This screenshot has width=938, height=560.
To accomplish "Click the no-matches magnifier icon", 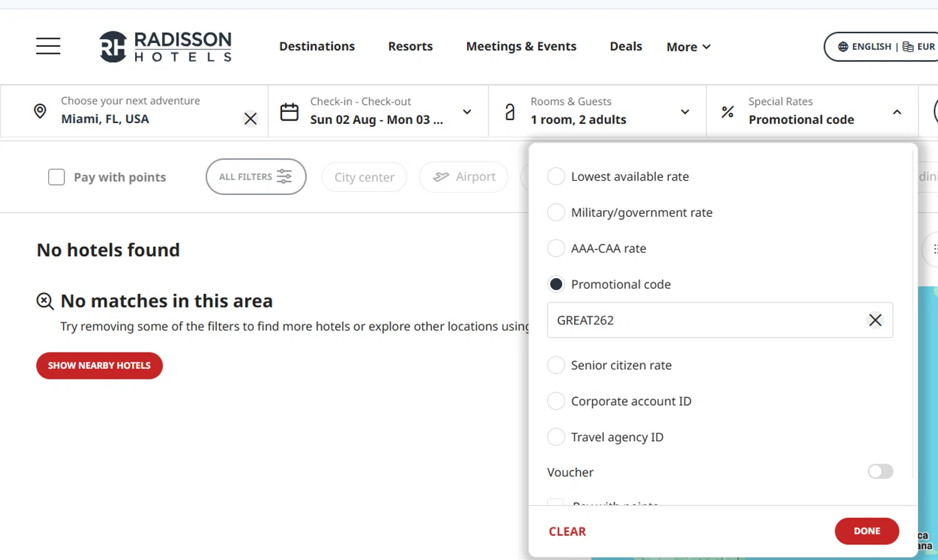I will [x=45, y=301].
